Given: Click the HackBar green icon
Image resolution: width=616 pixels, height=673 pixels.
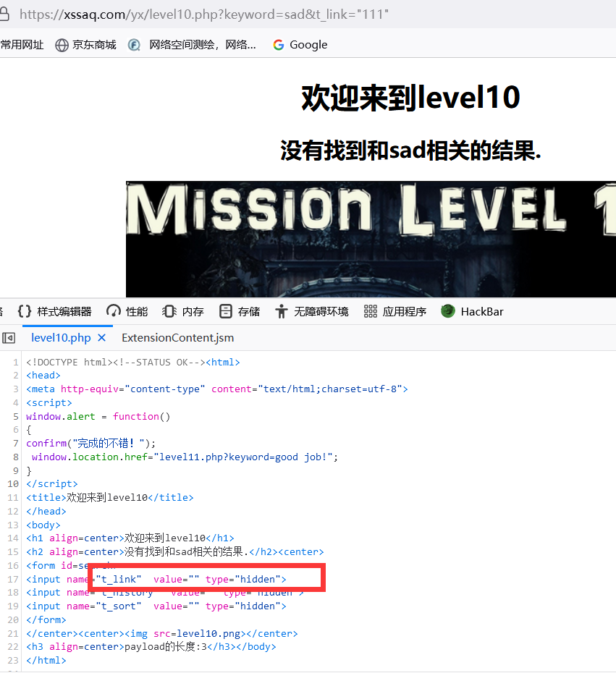Looking at the screenshot, I should point(448,311).
